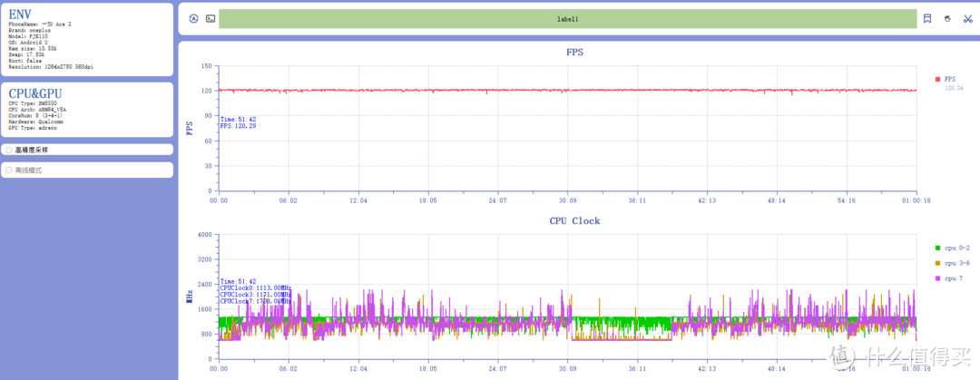
Task: Click the CPU Arch: ARM64_V8A line
Action: 37,110
